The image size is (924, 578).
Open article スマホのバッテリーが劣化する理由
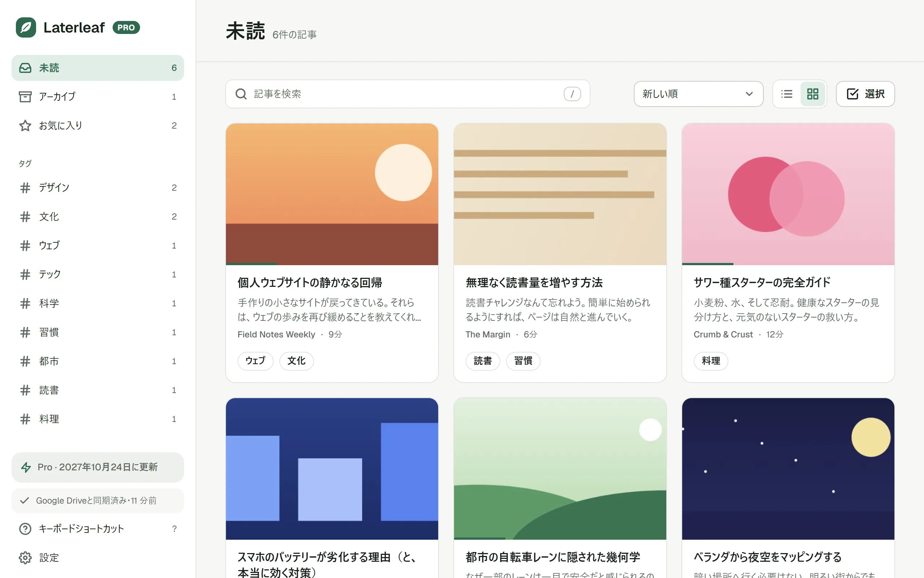[x=326, y=565]
